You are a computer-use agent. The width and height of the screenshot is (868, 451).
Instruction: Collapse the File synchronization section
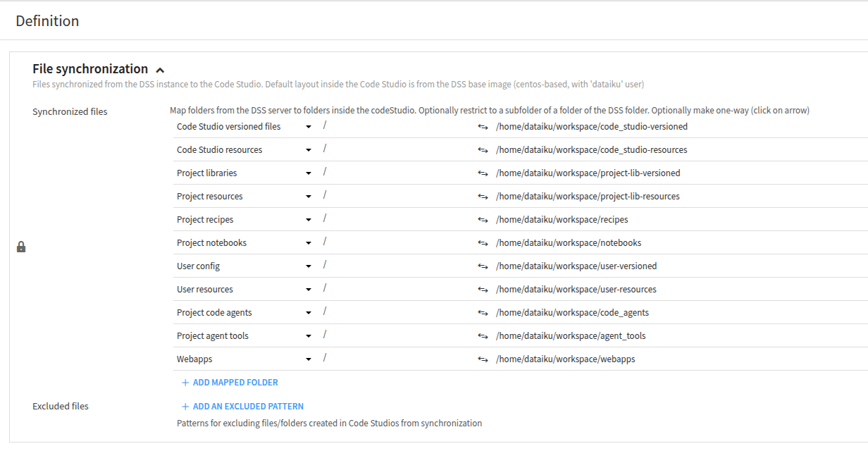pos(160,69)
